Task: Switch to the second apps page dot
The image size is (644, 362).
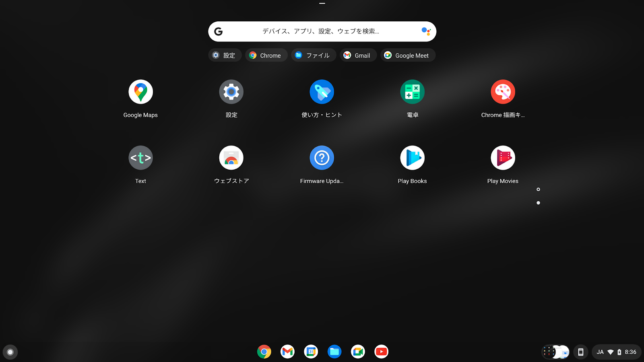Action: (x=538, y=203)
